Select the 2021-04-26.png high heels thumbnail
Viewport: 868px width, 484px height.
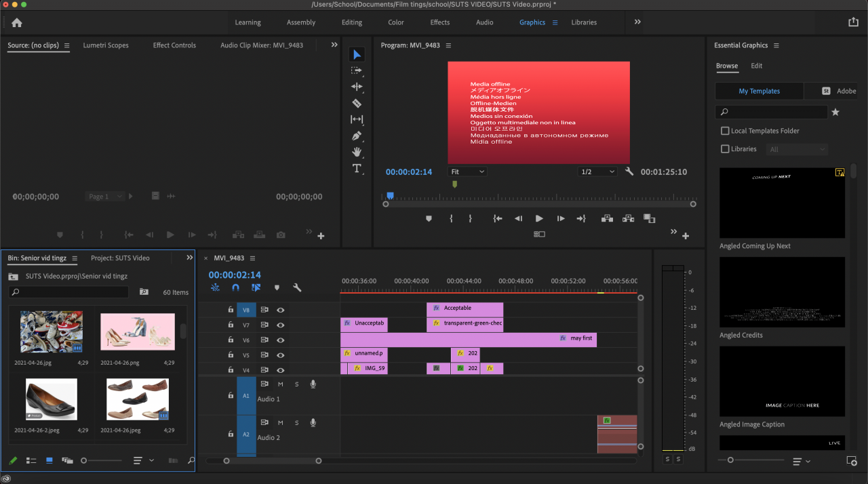click(138, 331)
